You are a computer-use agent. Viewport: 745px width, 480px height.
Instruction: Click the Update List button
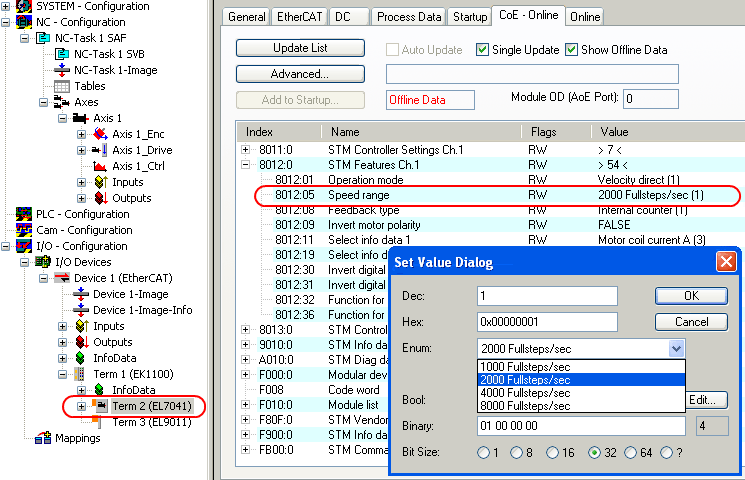tap(300, 48)
